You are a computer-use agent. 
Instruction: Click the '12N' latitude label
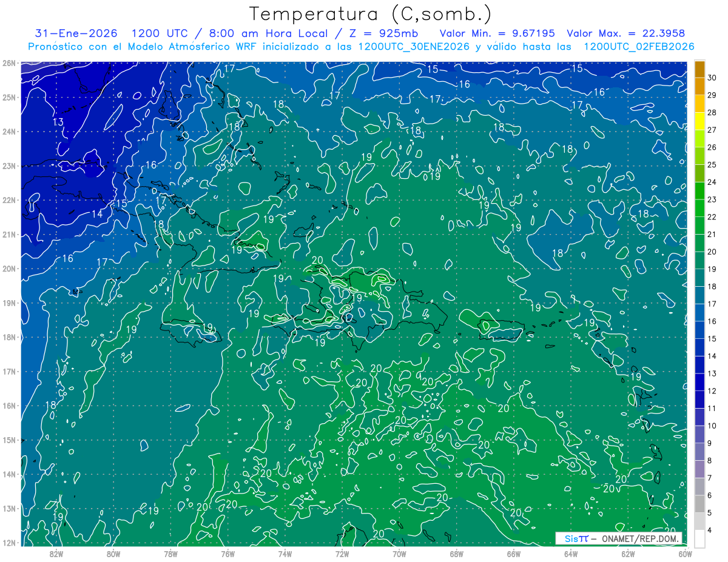click(x=9, y=543)
